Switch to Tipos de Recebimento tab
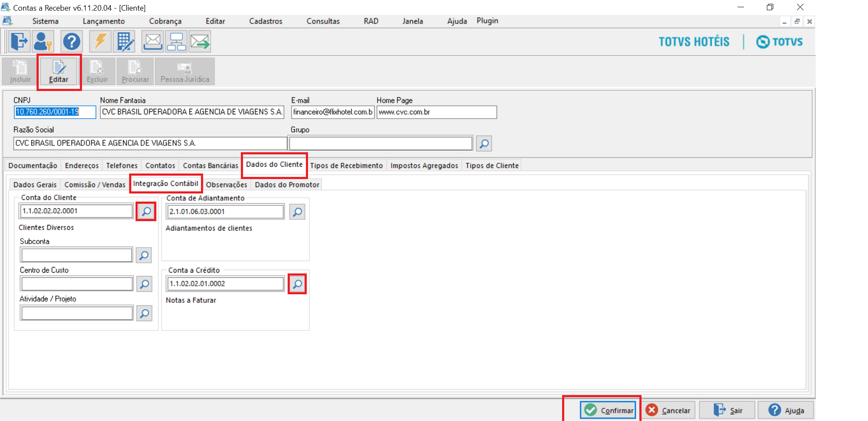This screenshot has width=868, height=421. (346, 165)
